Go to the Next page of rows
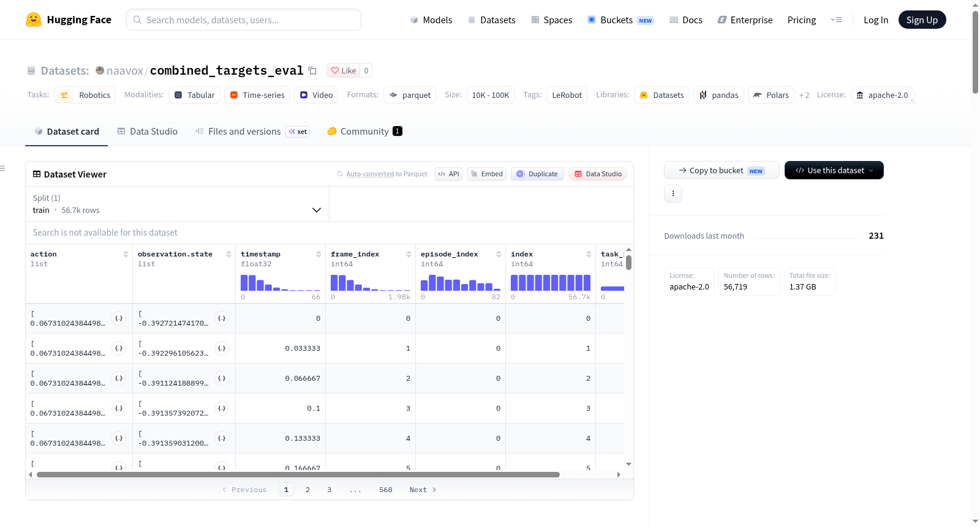 423,490
